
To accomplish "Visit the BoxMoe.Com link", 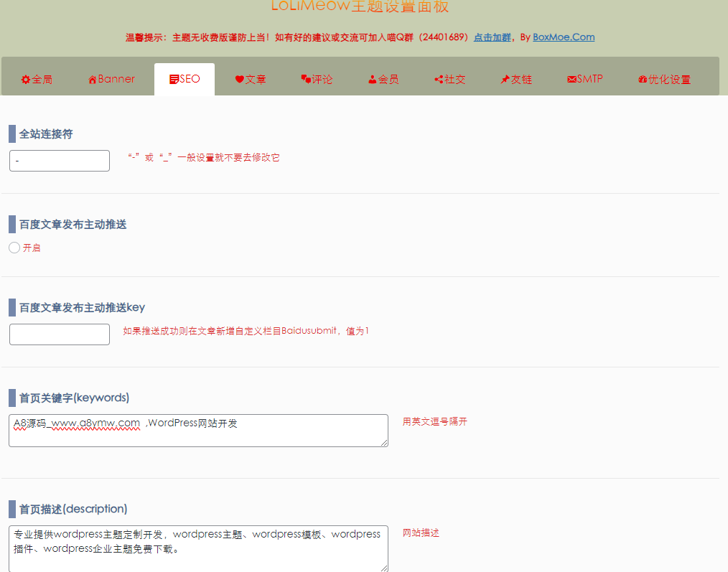I will click(564, 37).
